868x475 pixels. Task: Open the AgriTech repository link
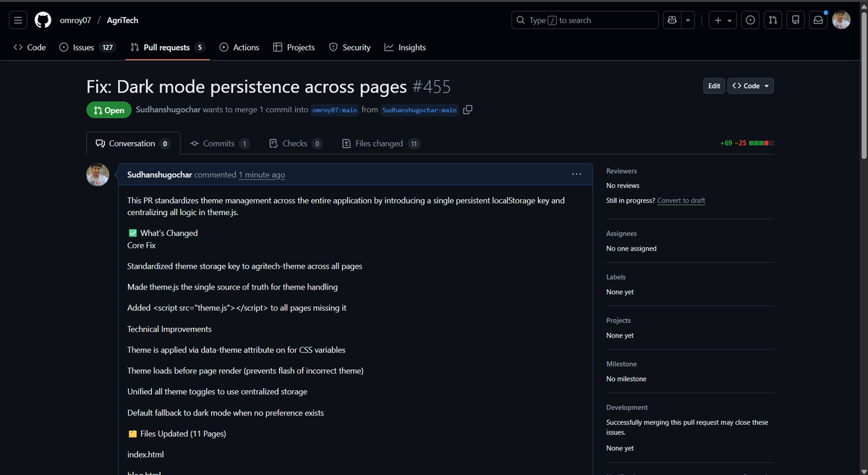click(122, 20)
